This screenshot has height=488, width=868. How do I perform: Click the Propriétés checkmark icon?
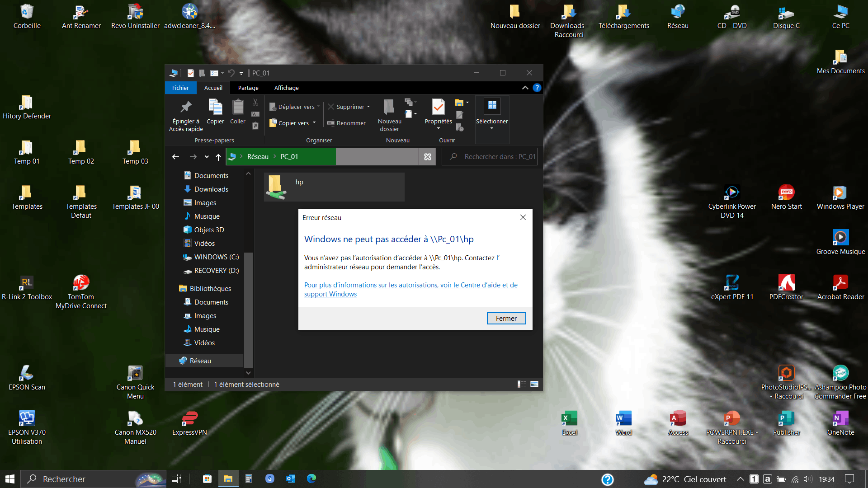click(x=438, y=107)
